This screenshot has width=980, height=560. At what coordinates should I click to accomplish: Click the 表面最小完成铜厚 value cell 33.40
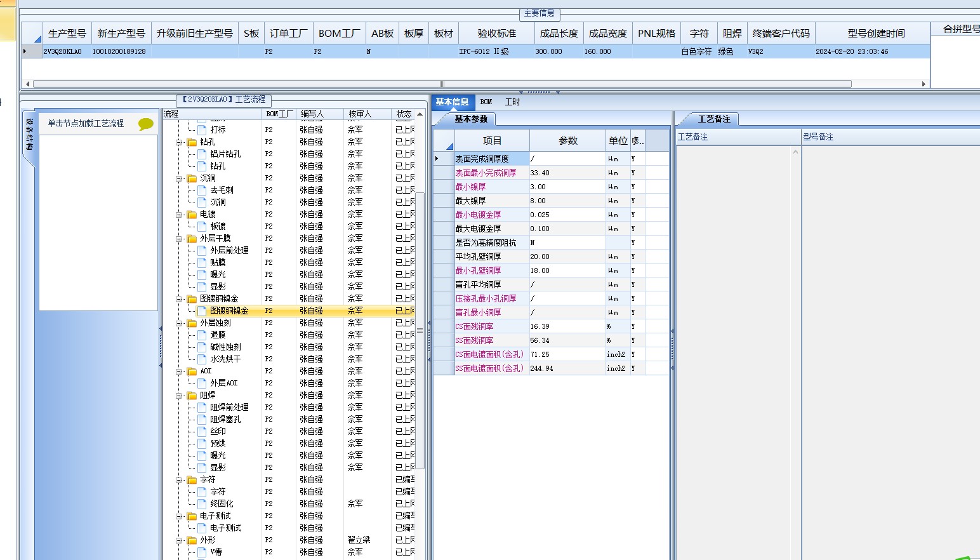click(567, 173)
